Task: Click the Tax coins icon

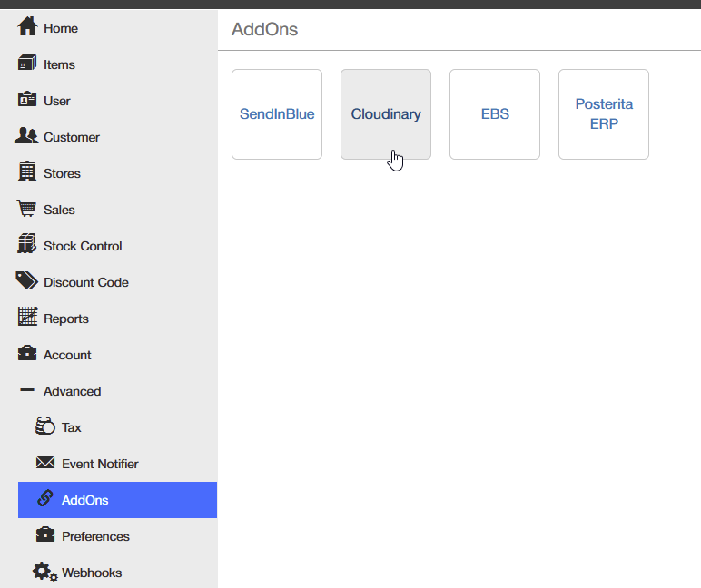Action: (x=45, y=426)
